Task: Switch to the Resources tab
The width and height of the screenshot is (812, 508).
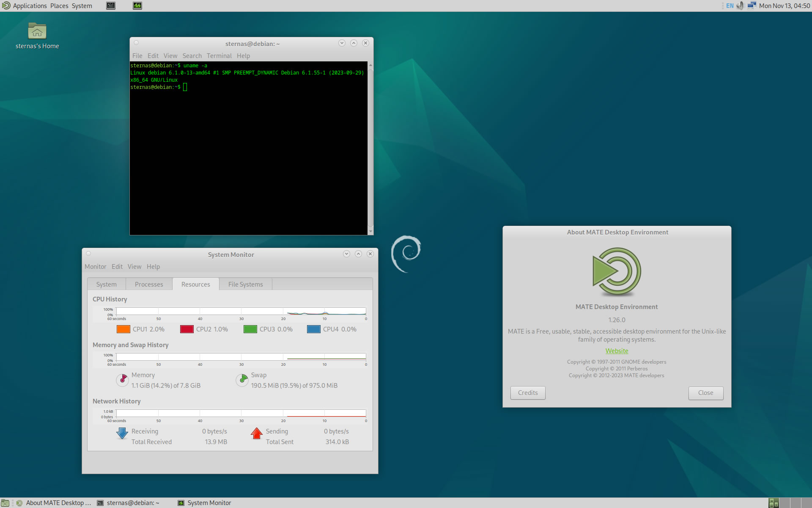Action: coord(196,284)
